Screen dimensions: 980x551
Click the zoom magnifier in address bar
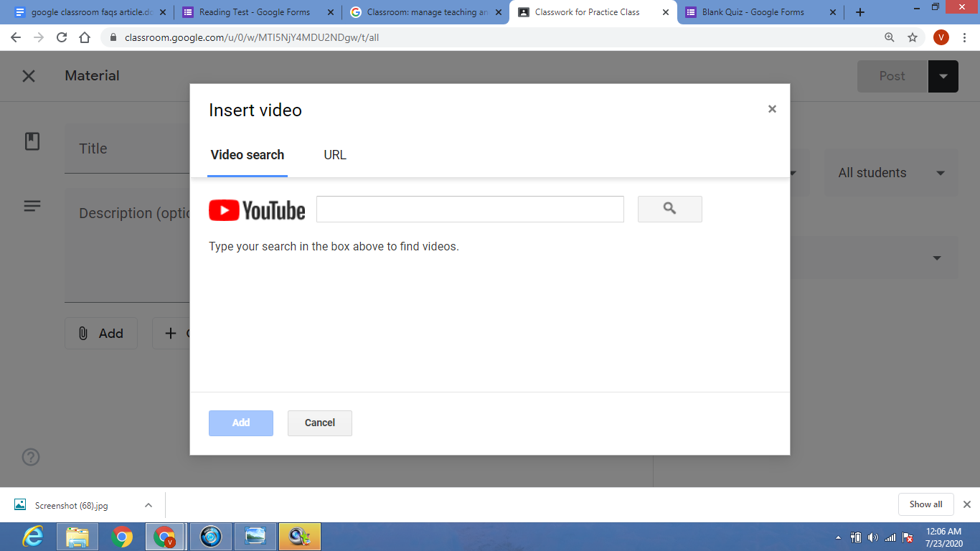890,37
